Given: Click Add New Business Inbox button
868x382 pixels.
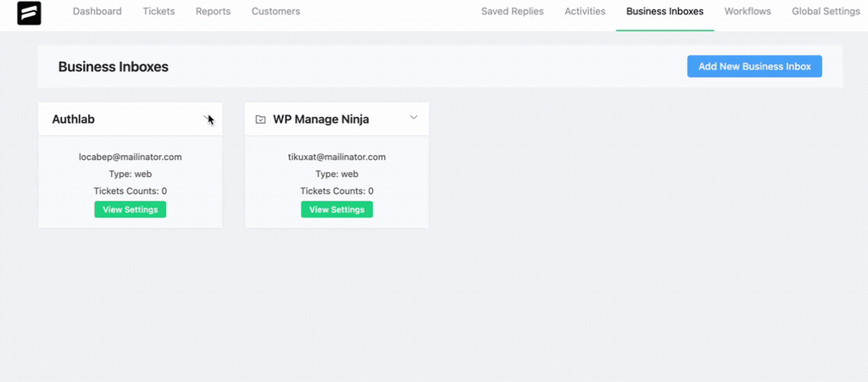Looking at the screenshot, I should (754, 66).
